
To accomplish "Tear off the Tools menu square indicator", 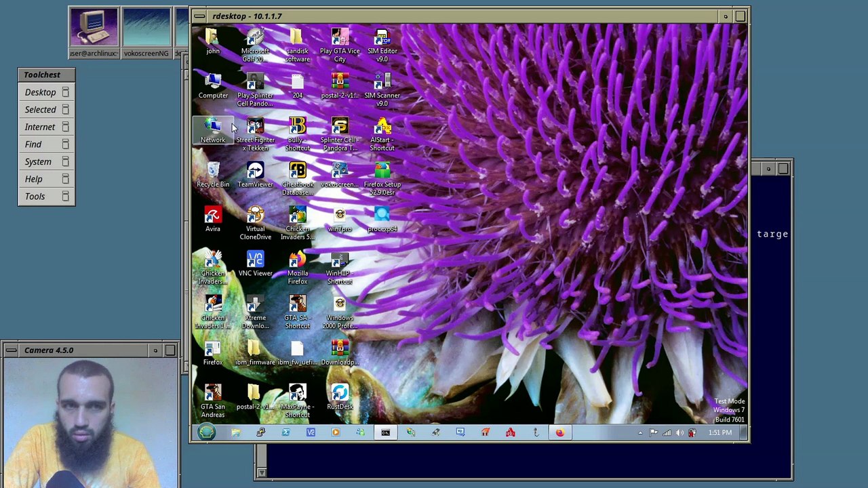I will point(65,197).
